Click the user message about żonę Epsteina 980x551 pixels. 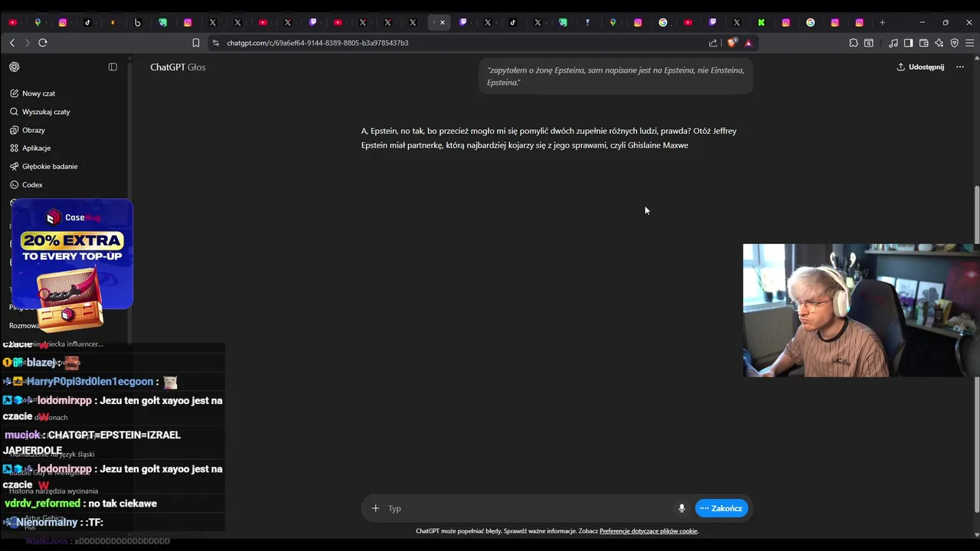coord(616,77)
